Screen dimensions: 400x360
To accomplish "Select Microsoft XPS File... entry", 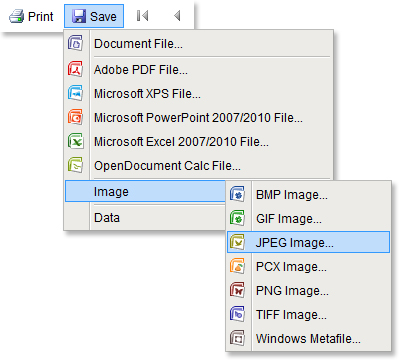I will [x=199, y=94].
